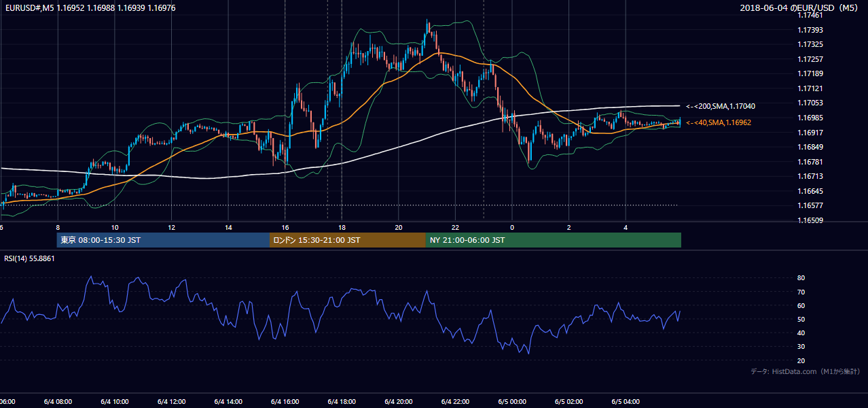Click the 6/5 02:00 date axis label
Screen dimensions: 868x408
click(x=568, y=402)
